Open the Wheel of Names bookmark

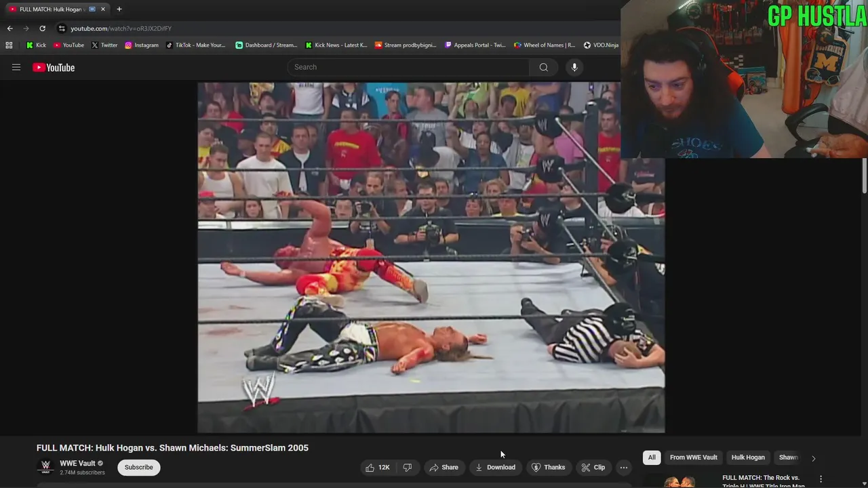coord(545,45)
